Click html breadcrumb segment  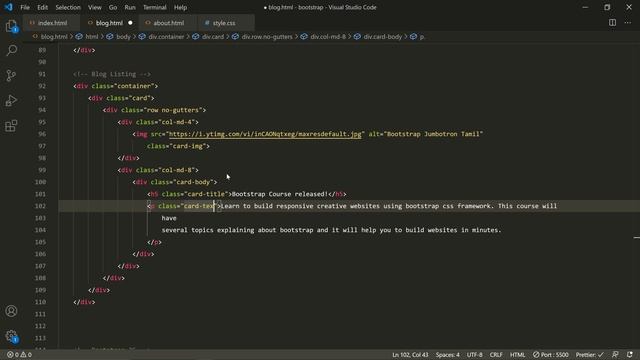pyautogui.click(x=91, y=37)
